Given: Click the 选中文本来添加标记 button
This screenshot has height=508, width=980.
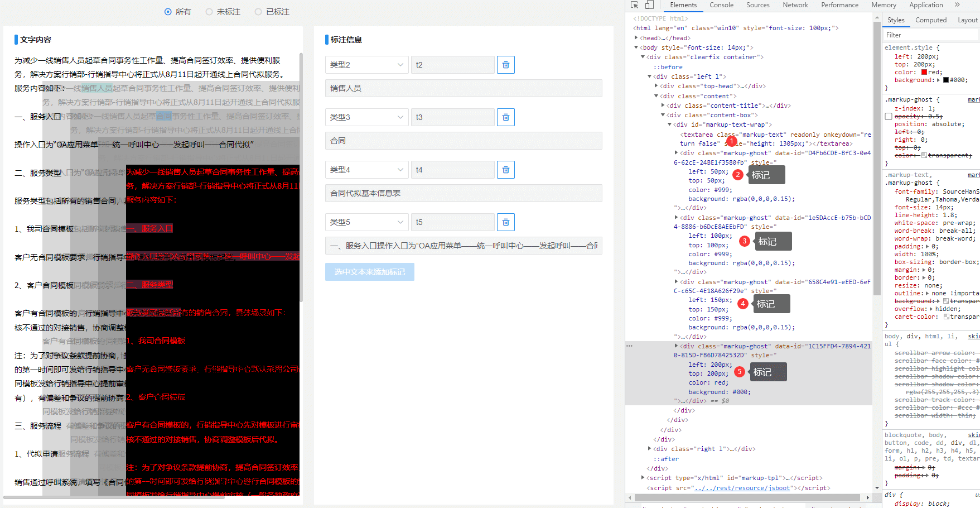Looking at the screenshot, I should [370, 272].
